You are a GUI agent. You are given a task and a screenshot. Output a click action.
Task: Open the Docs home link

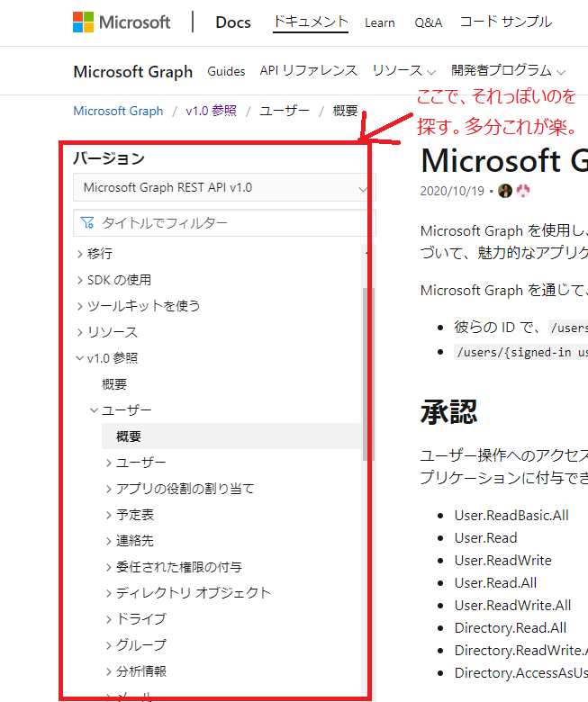click(x=233, y=22)
